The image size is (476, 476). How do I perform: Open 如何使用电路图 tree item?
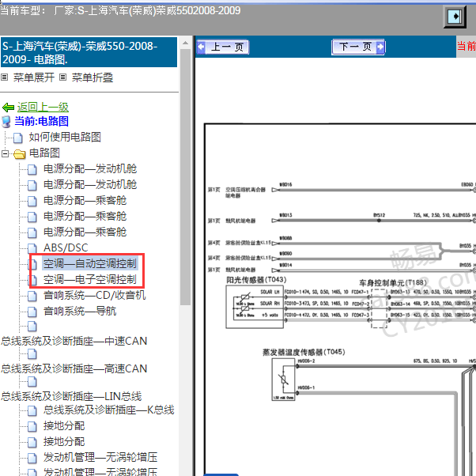65,137
